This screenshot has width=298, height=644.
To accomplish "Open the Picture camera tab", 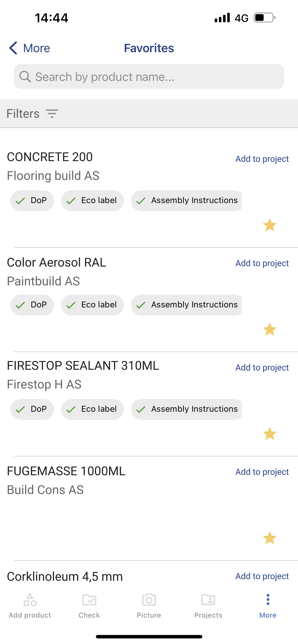I will tap(149, 606).
